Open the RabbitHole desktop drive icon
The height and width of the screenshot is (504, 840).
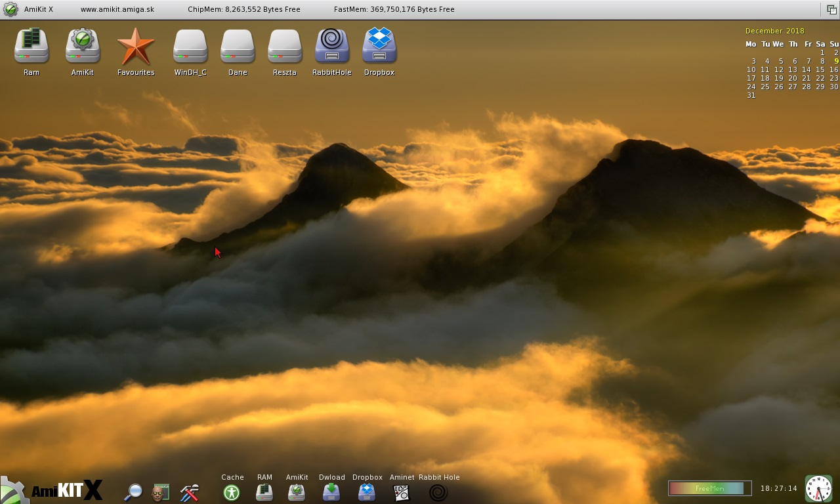(332, 47)
